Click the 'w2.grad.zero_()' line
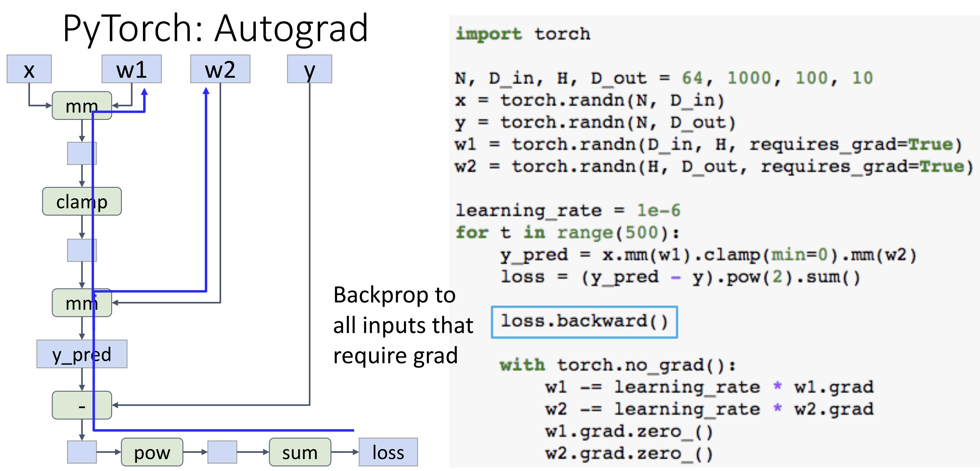 point(629,454)
